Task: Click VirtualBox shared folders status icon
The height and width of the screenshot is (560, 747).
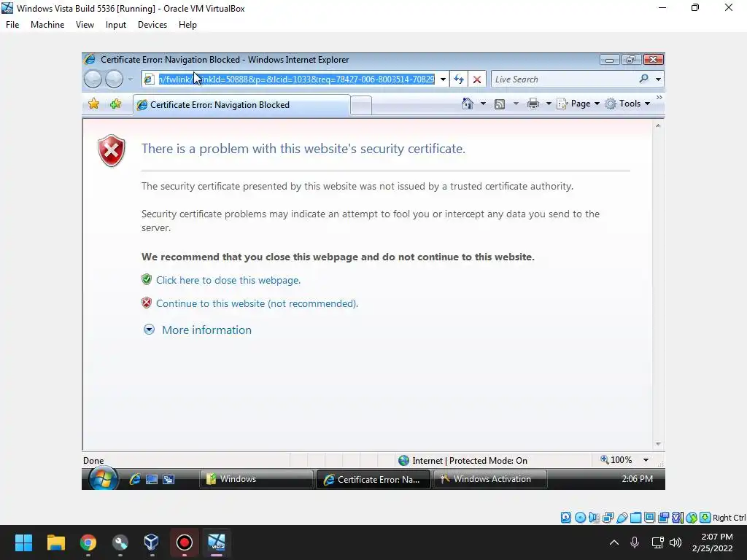Action: point(635,518)
